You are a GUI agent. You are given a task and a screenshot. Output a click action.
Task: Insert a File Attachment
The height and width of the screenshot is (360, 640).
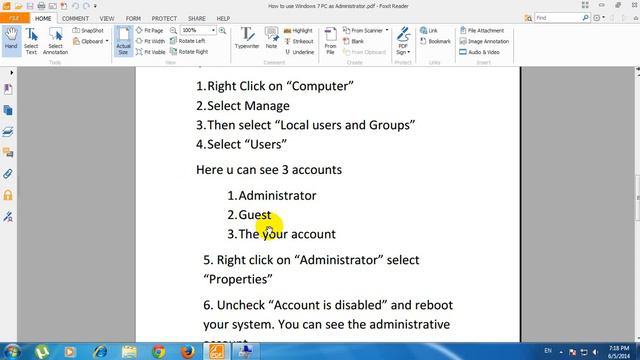coord(482,31)
